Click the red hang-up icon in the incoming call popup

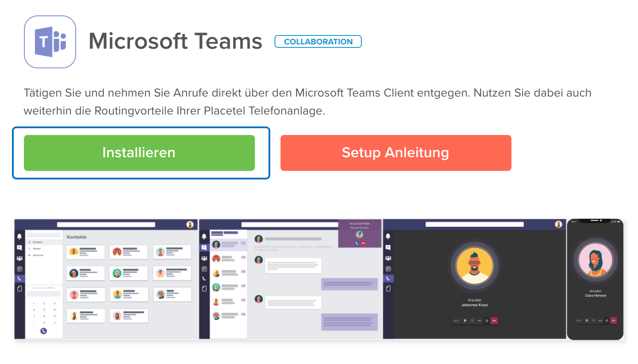[x=363, y=243]
